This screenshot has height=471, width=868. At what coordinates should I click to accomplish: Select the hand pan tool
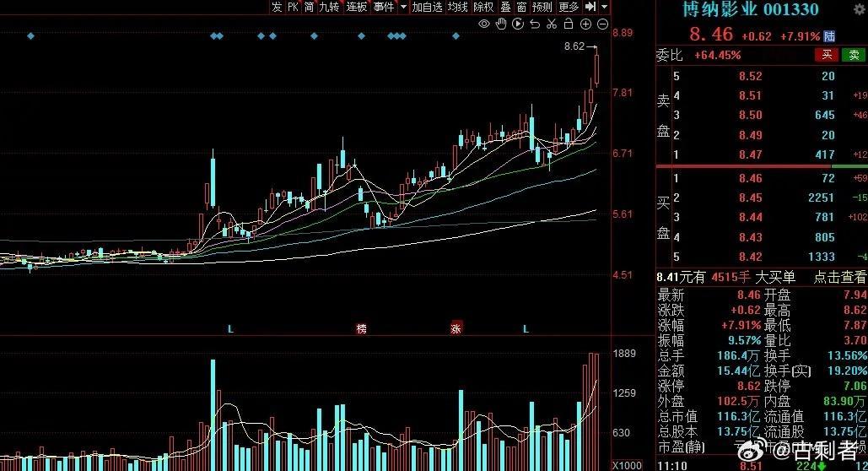(x=501, y=24)
